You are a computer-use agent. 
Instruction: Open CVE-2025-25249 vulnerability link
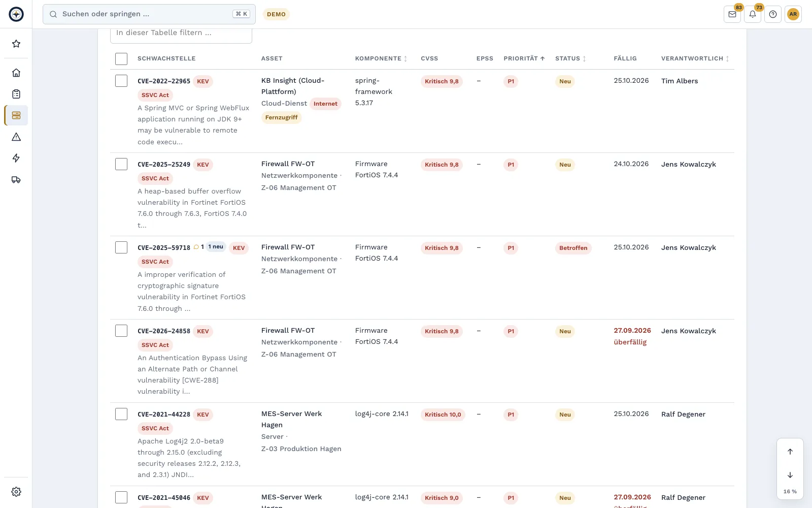[x=164, y=165]
